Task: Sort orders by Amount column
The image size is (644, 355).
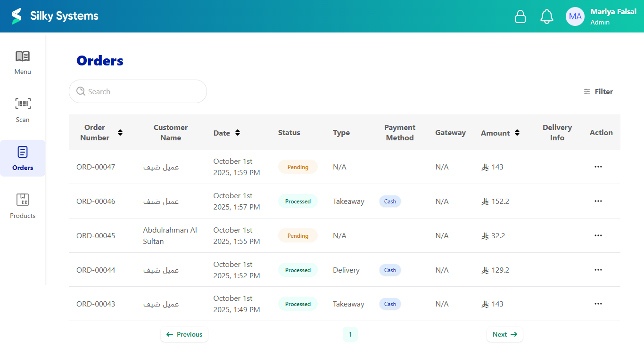Action: [517, 133]
